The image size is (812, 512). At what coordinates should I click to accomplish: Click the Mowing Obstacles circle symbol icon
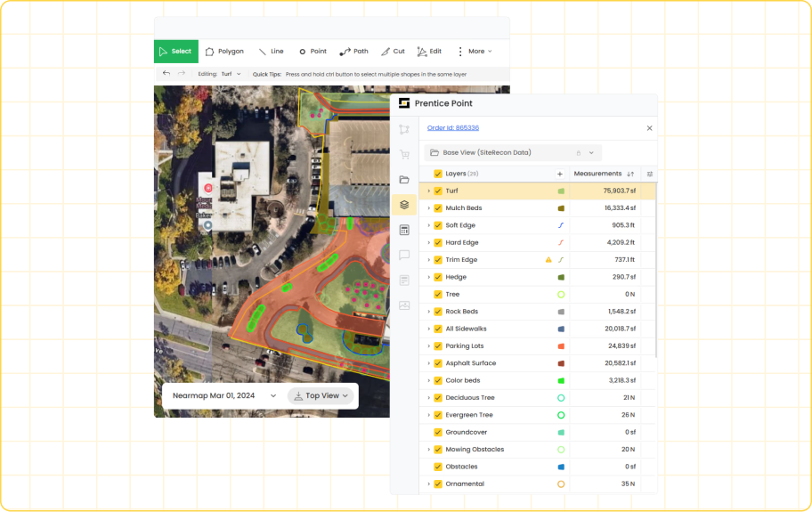point(561,450)
